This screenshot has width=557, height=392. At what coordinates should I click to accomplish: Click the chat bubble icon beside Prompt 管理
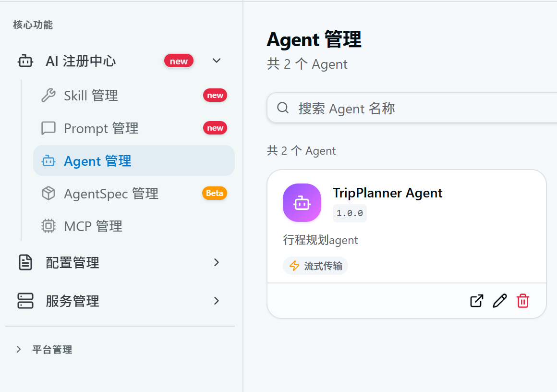pos(48,128)
